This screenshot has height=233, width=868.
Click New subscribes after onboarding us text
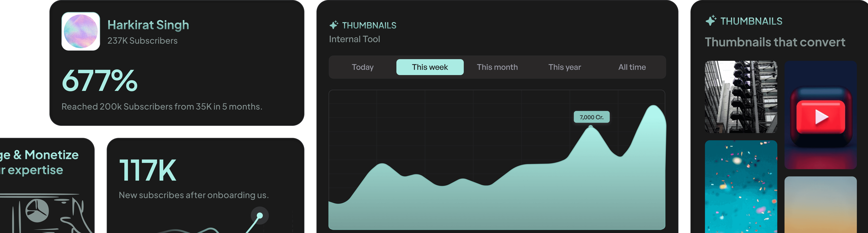click(194, 195)
